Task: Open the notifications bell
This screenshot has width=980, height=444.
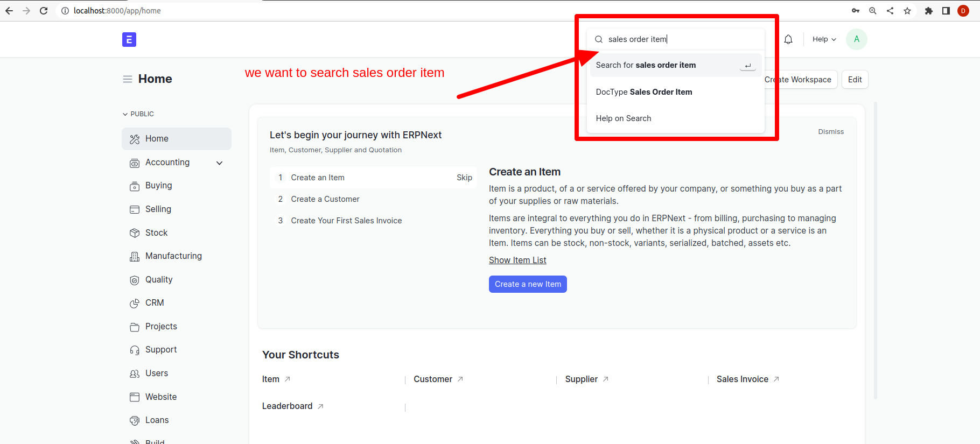Action: 788,39
